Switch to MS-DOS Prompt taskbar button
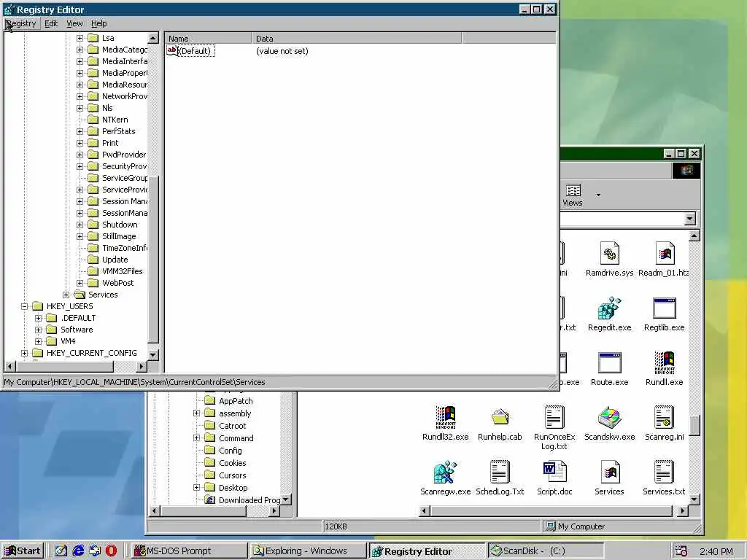 click(x=188, y=551)
